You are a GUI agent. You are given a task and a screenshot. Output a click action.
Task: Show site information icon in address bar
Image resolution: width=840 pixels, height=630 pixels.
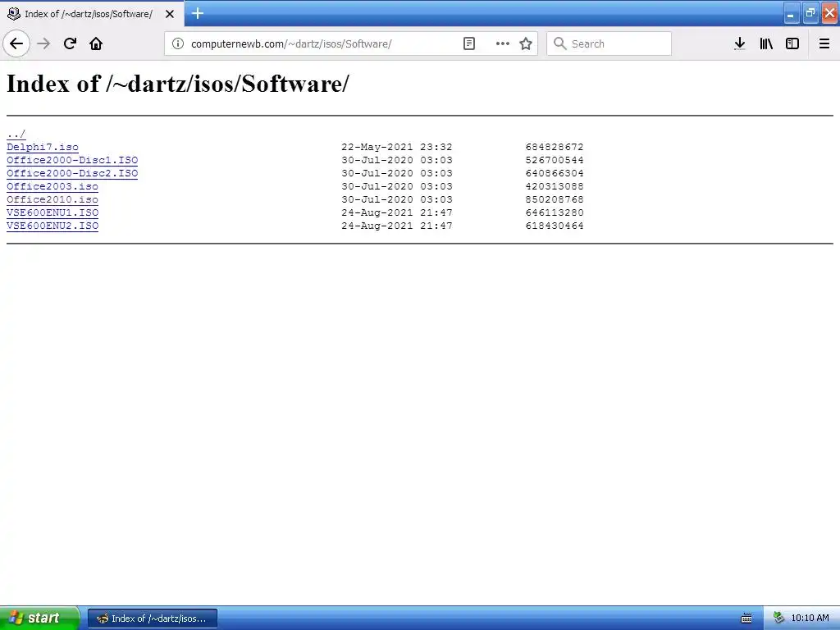click(178, 43)
